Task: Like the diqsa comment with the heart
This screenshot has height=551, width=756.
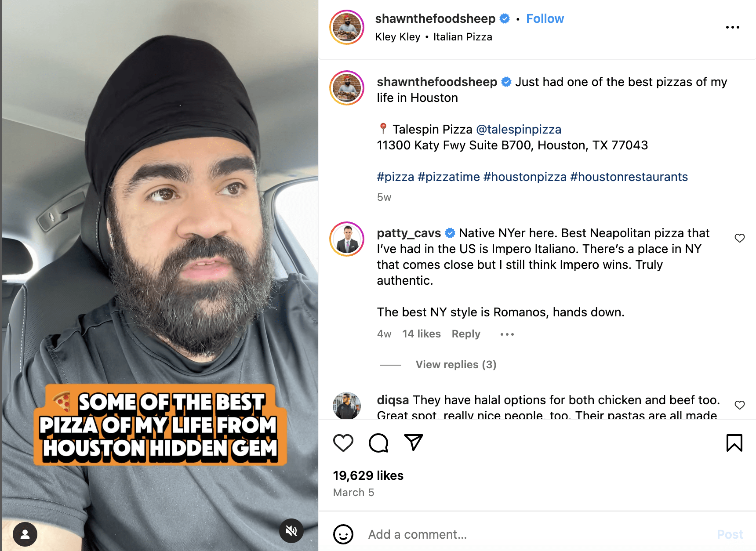Action: pos(740,405)
